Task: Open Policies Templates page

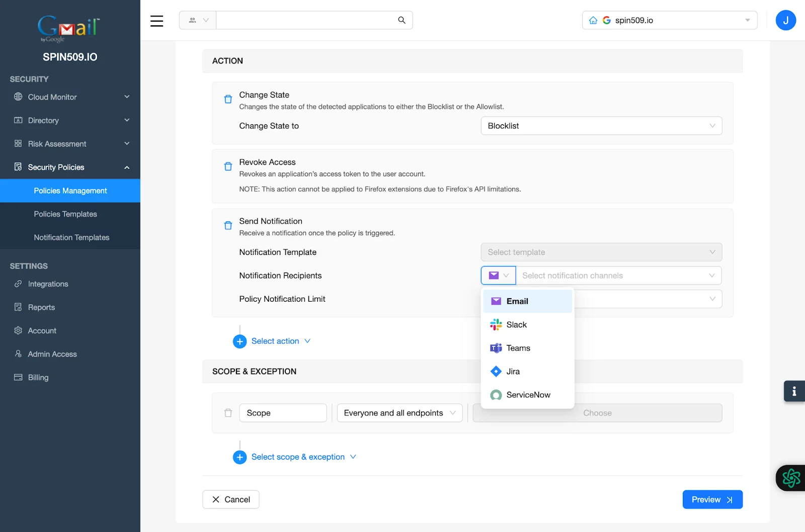Action: click(x=65, y=214)
